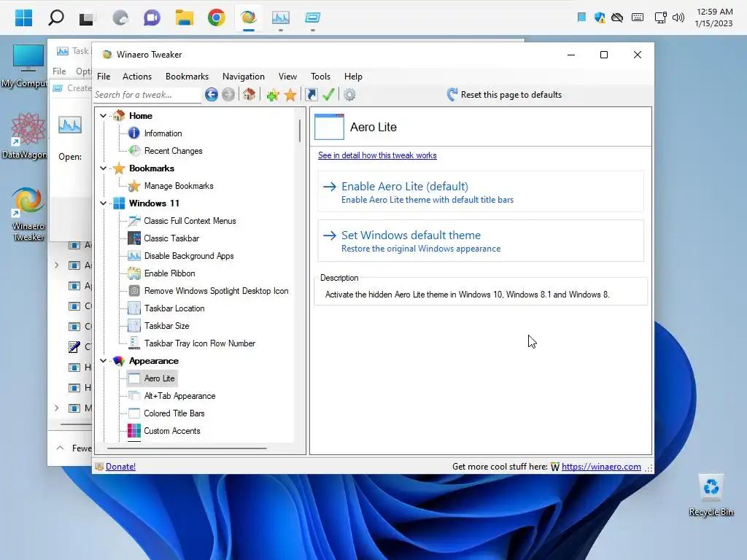Select the Information tree item icon
Viewport: 747px width, 560px height.
(x=134, y=133)
